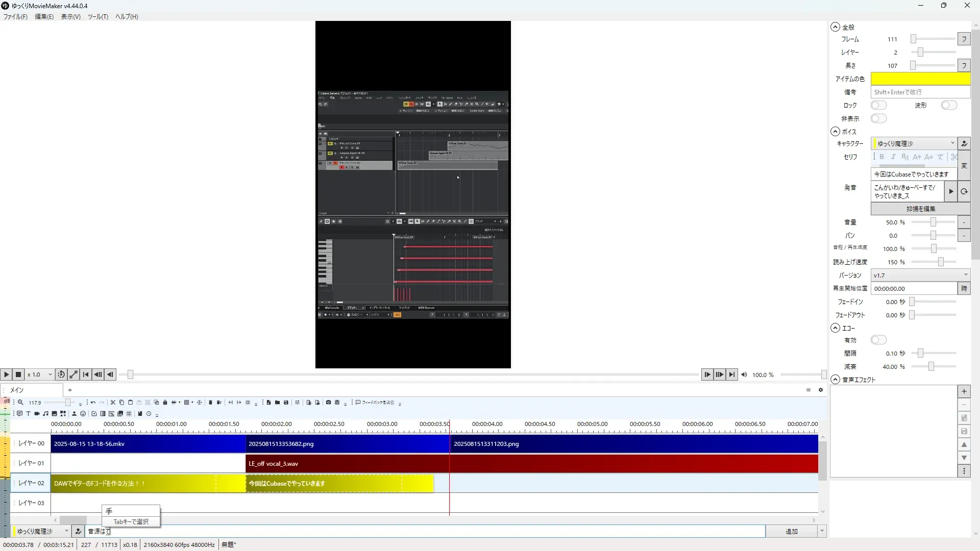Enable the エコー 有効 switch
980x551 pixels.
point(878,340)
